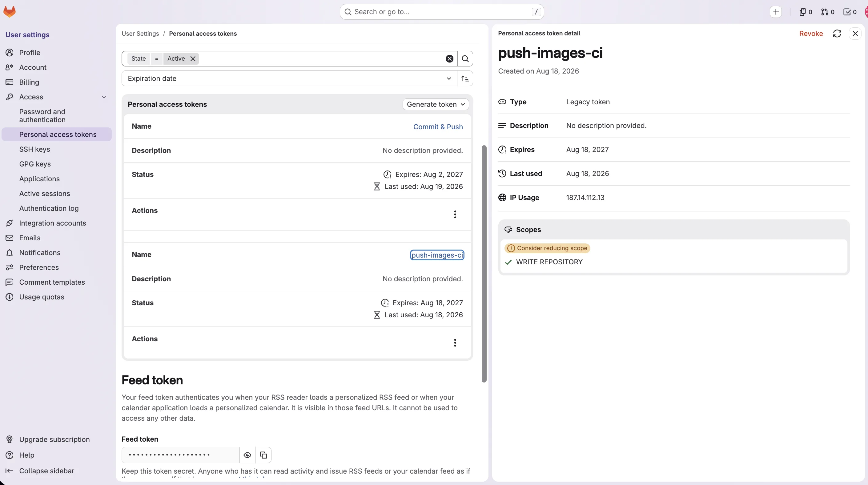The image size is (868, 485).
Task: Open Integration accounts settings
Action: tap(57, 223)
